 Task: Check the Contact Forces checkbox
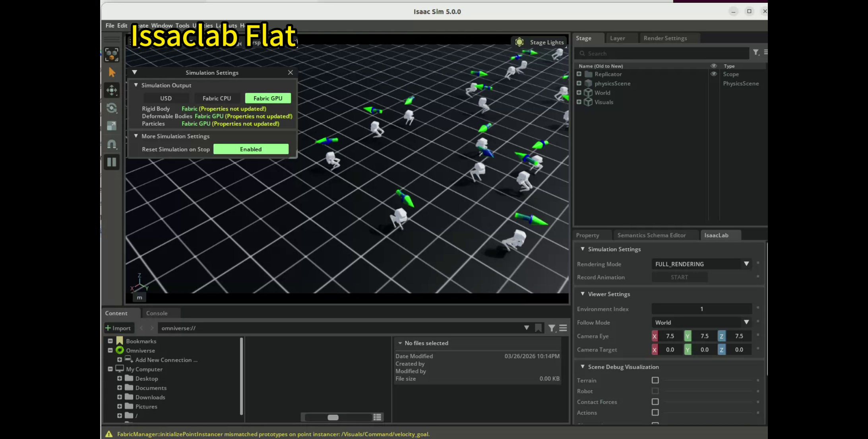(655, 402)
